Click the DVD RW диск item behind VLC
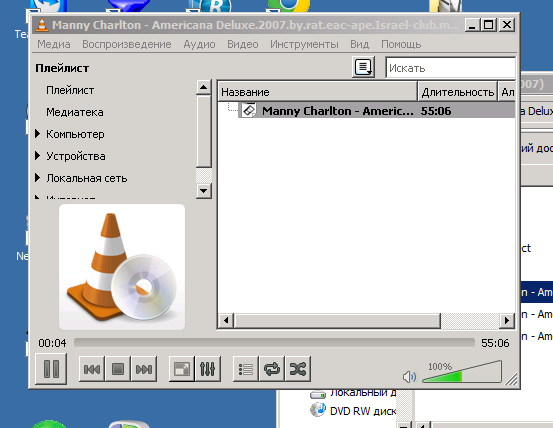Image resolution: width=553 pixels, height=428 pixels. tap(353, 411)
